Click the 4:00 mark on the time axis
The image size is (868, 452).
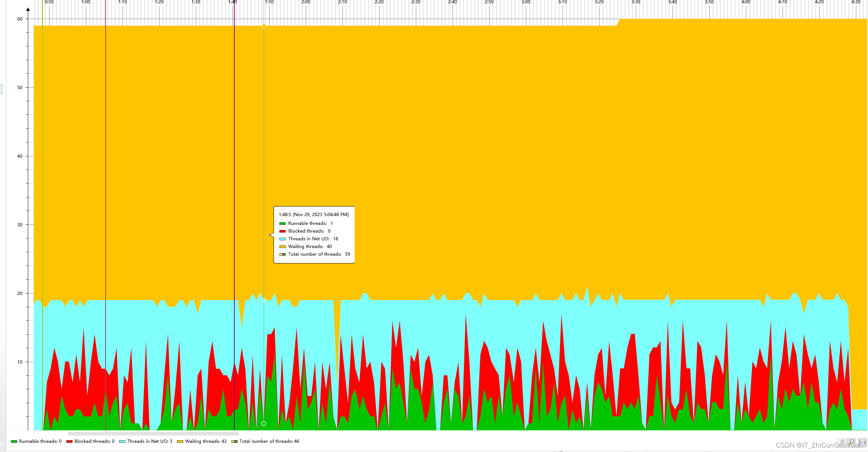[x=746, y=2]
